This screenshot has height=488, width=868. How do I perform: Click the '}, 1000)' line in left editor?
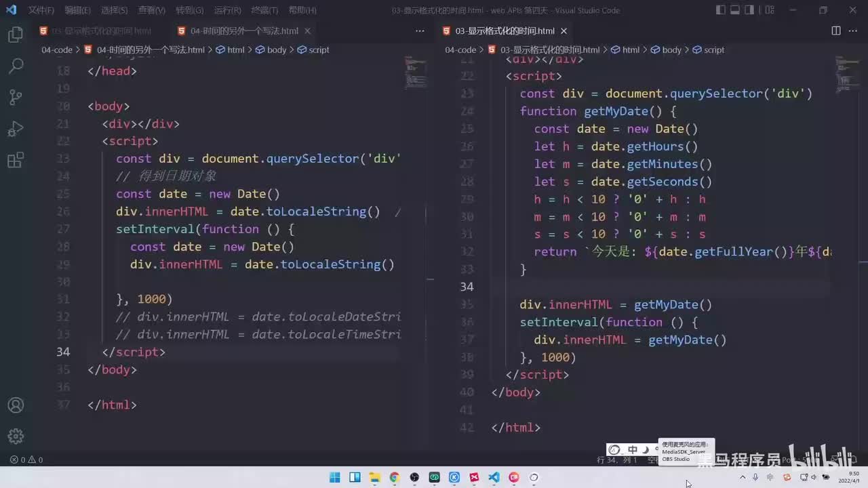[x=144, y=299]
